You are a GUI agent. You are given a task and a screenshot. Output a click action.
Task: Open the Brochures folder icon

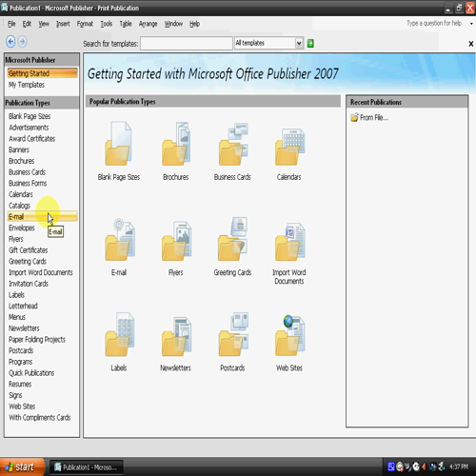[176, 144]
